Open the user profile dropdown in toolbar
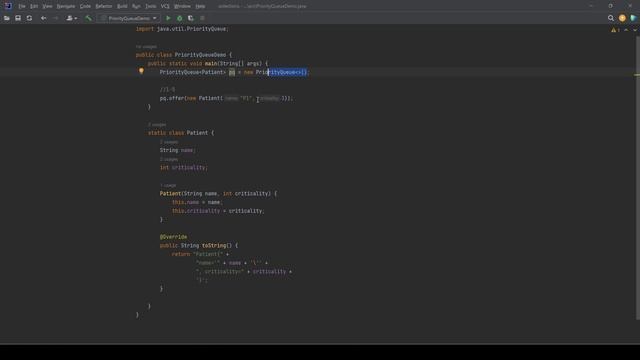 (x=71, y=18)
